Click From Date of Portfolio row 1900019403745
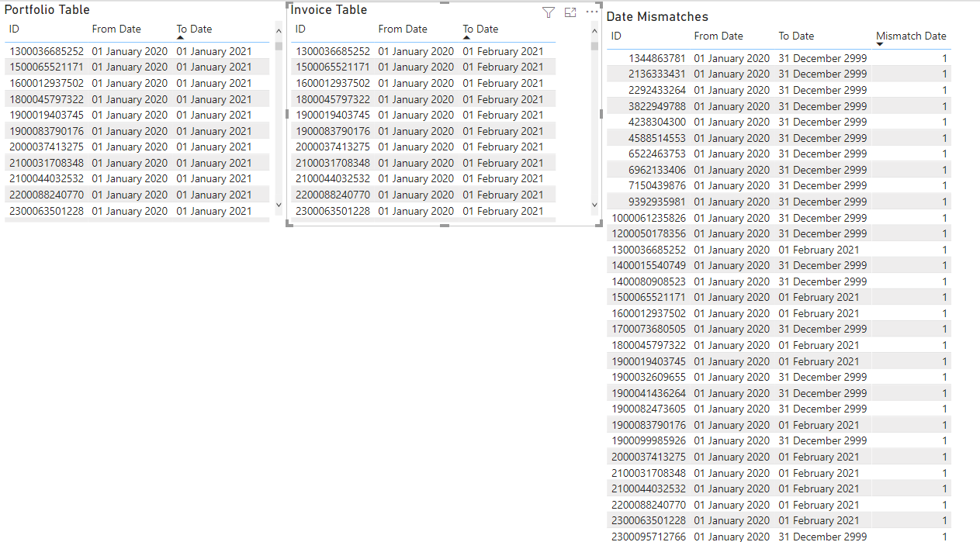 [130, 116]
